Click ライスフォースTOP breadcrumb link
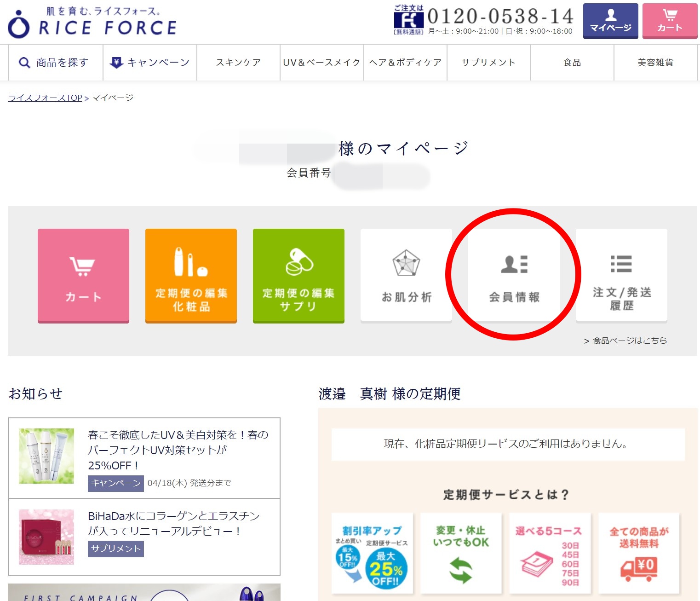Screen dimensions: 700x601 pyautogui.click(x=45, y=98)
